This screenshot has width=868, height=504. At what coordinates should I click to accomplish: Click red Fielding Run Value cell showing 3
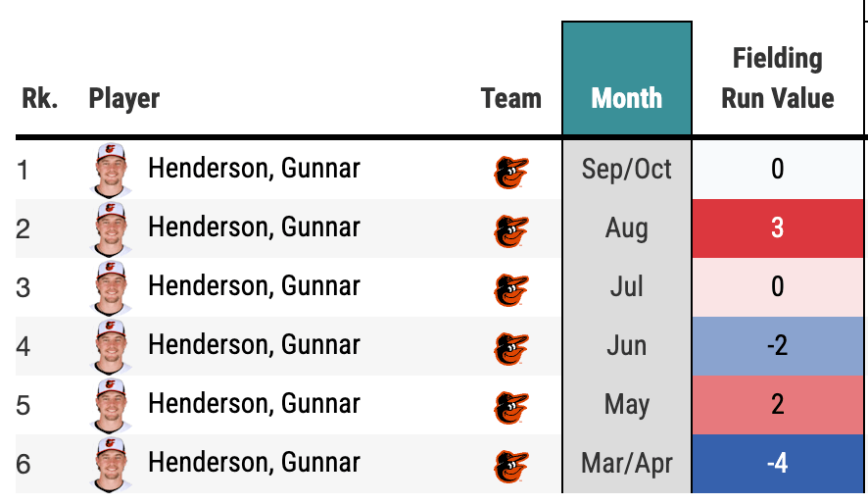778,228
